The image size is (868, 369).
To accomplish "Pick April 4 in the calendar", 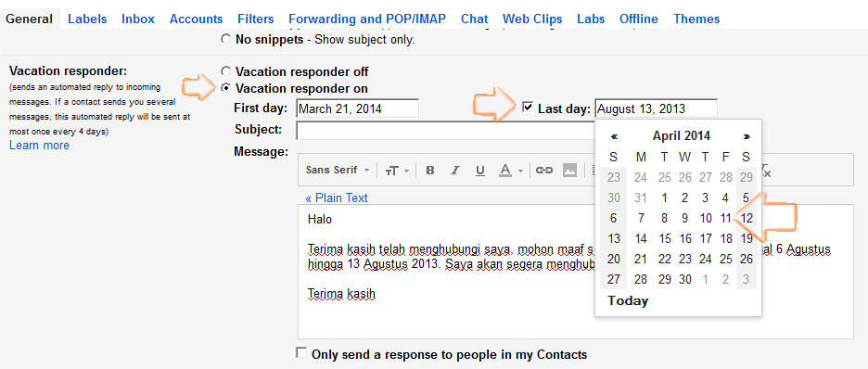I will [726, 198].
